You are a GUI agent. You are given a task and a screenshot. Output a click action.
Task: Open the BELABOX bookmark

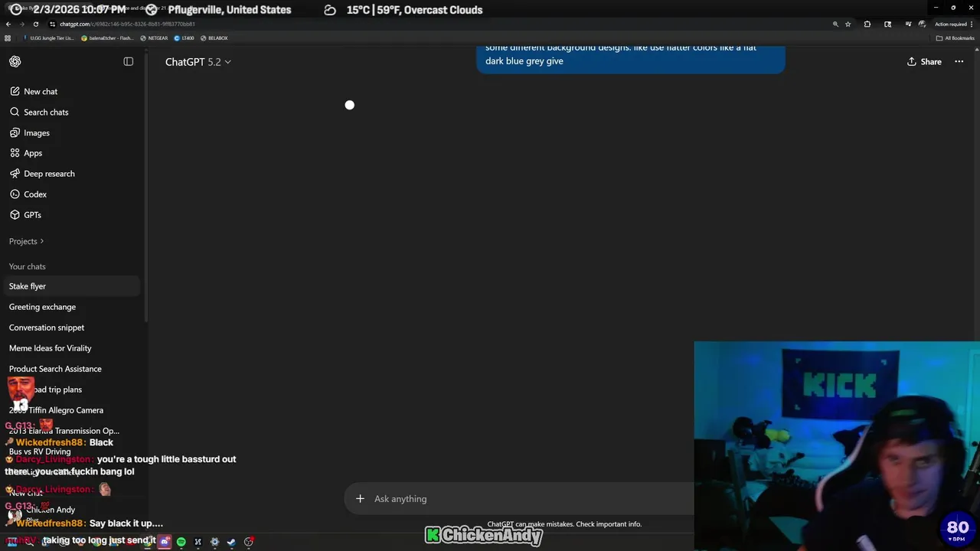[214, 37]
